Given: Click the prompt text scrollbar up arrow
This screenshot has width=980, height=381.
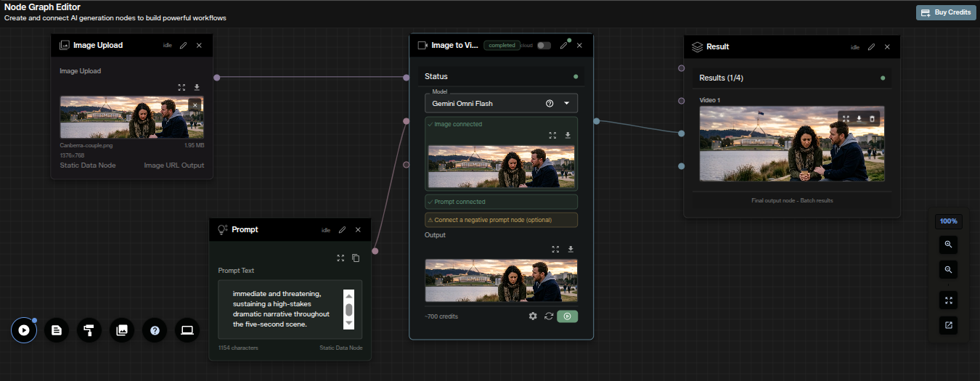Looking at the screenshot, I should point(348,295).
